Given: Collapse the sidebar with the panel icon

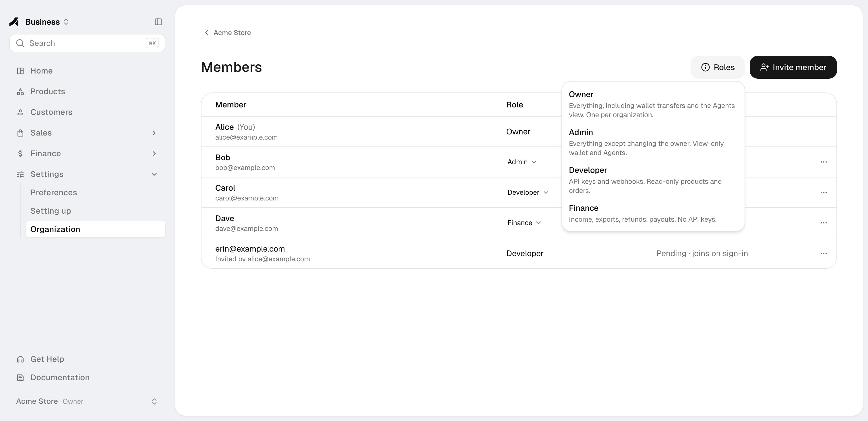Looking at the screenshot, I should (158, 22).
